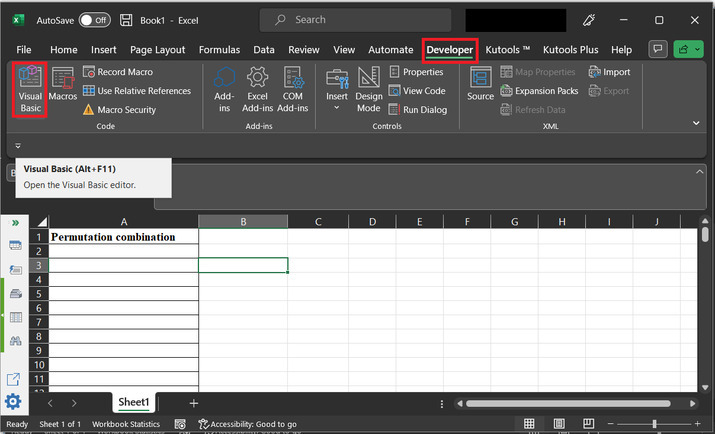This screenshot has height=434, width=715.
Task: Click the pop-out arrow icon in sidebar
Action: (13, 379)
